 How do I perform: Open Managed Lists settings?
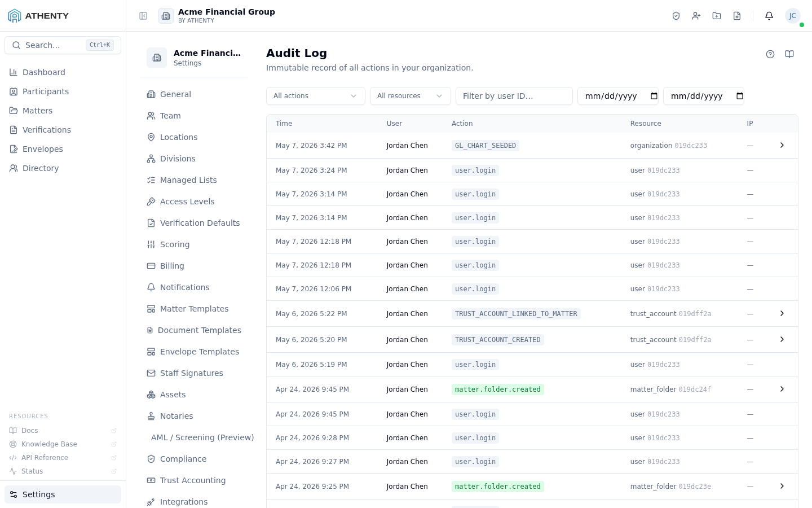(x=194, y=180)
